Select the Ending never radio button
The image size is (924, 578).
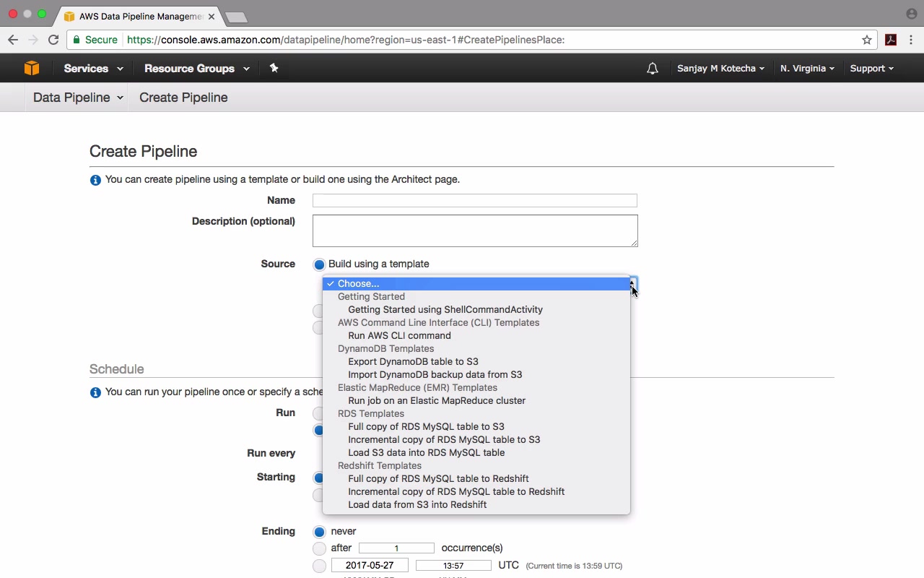(319, 532)
